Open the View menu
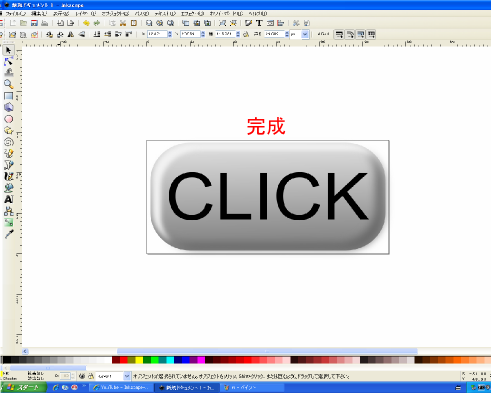This screenshot has width=491, height=393. pyautogui.click(x=61, y=14)
